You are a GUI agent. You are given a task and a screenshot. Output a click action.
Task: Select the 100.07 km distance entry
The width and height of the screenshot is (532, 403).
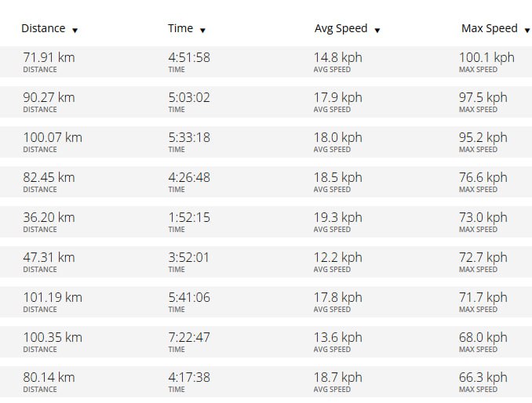[53, 137]
